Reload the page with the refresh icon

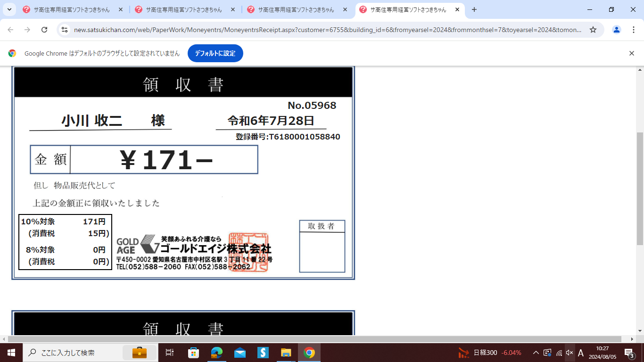(44, 30)
